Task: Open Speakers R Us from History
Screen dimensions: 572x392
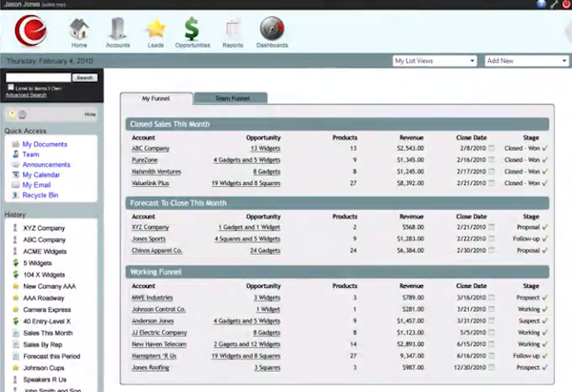Action: point(45,380)
